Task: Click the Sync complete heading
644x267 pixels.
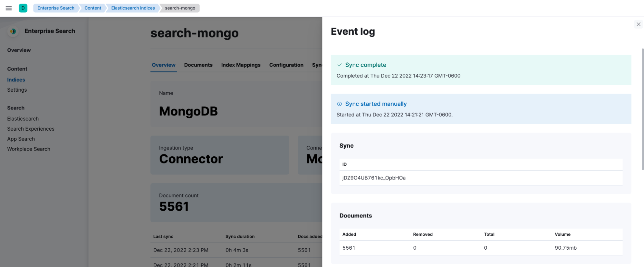Action: pos(366,65)
